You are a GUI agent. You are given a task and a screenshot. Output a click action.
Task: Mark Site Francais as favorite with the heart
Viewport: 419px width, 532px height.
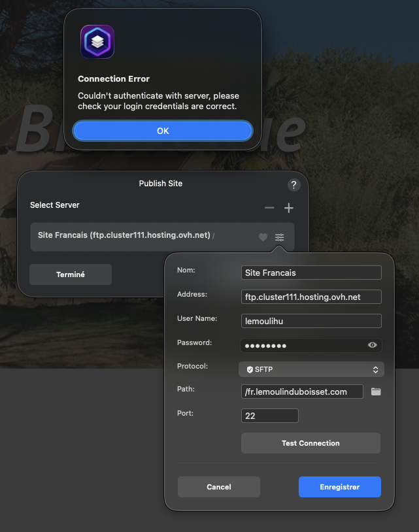[263, 237]
